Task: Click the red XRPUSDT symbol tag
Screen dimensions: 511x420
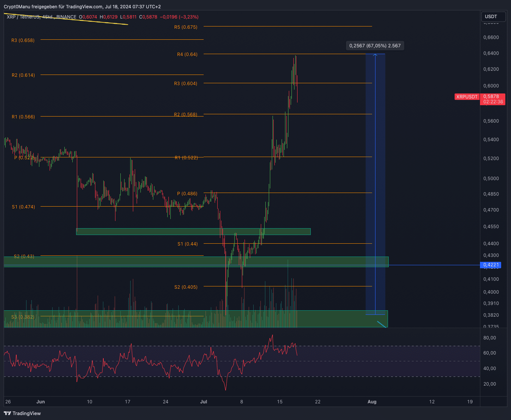Action: tap(467, 97)
